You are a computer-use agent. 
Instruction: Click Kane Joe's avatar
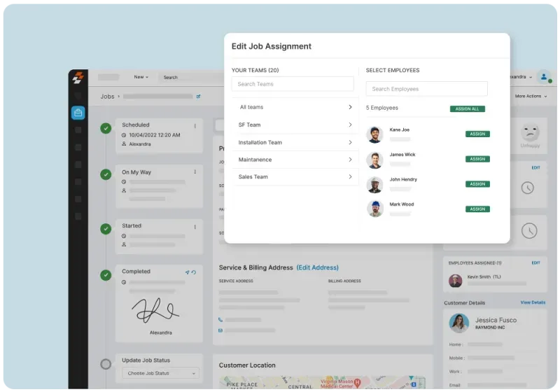click(x=374, y=134)
